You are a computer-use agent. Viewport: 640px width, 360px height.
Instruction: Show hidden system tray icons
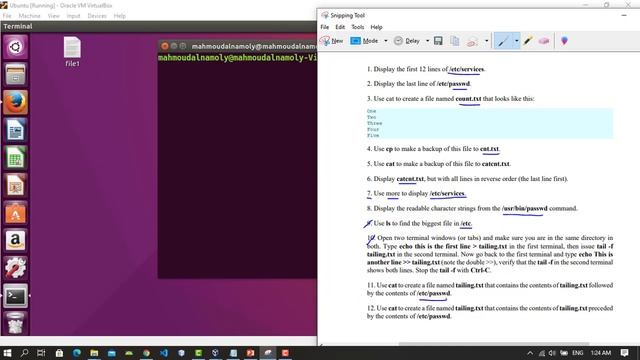530,353
